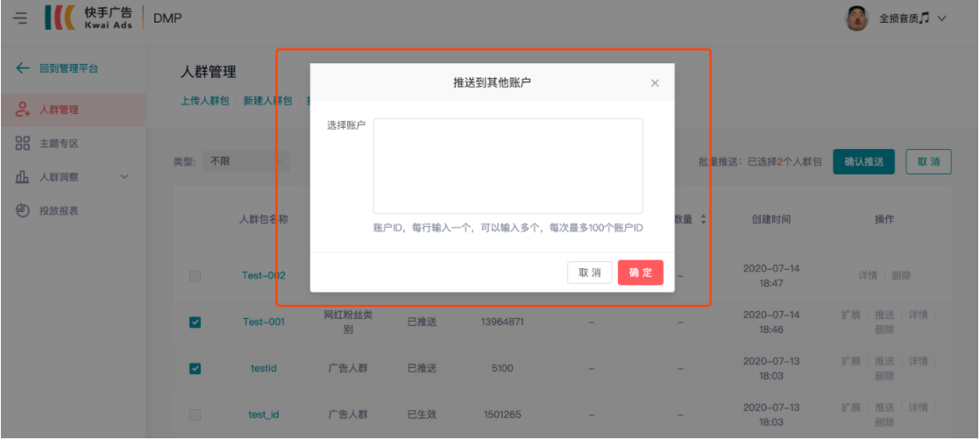Check the test_id row checkbox

[195, 415]
